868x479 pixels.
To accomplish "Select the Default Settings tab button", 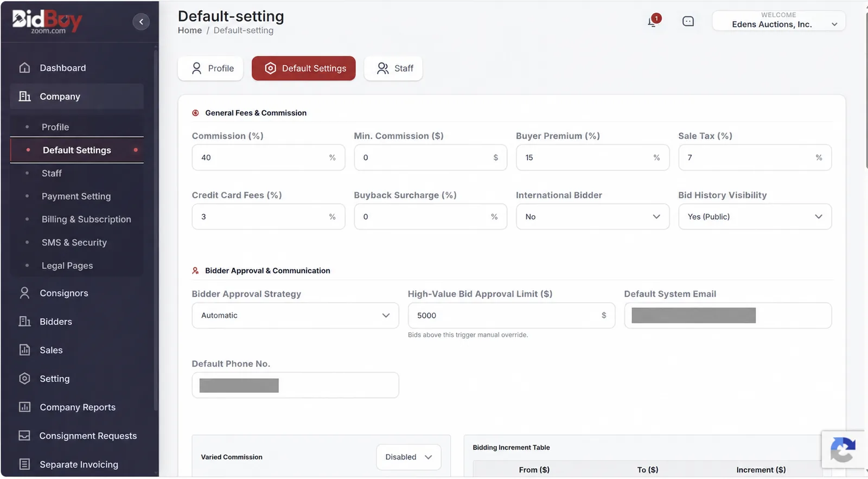I will coord(304,68).
